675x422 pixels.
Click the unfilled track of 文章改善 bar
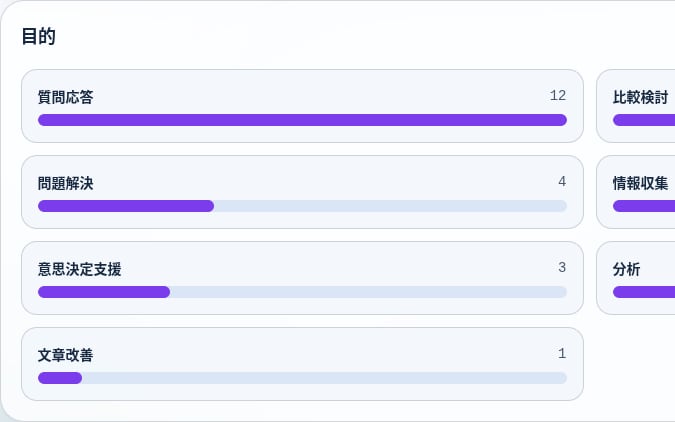325,379
